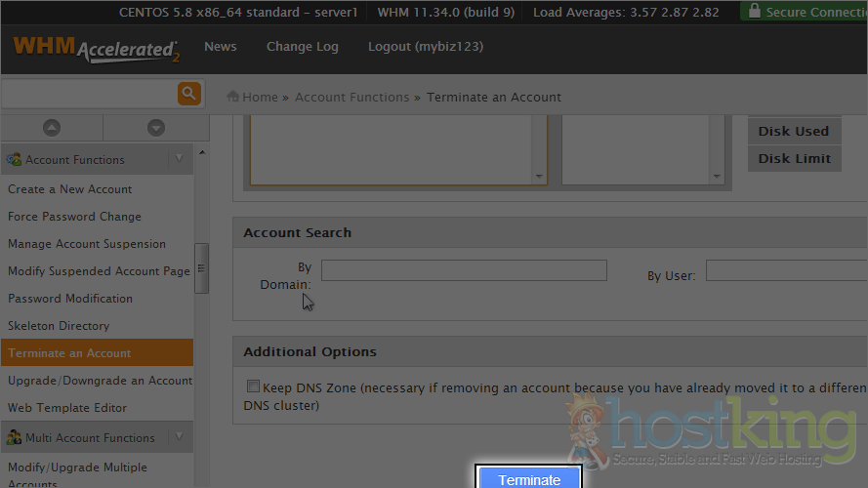Click the sidebar scroll-down arrow icon
The height and width of the screenshot is (488, 868).
[x=155, y=128]
